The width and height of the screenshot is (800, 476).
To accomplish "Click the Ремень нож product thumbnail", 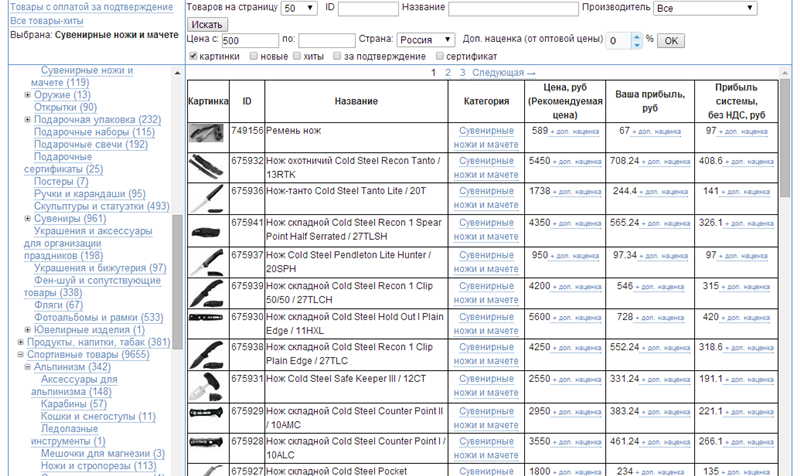I will pyautogui.click(x=207, y=132).
